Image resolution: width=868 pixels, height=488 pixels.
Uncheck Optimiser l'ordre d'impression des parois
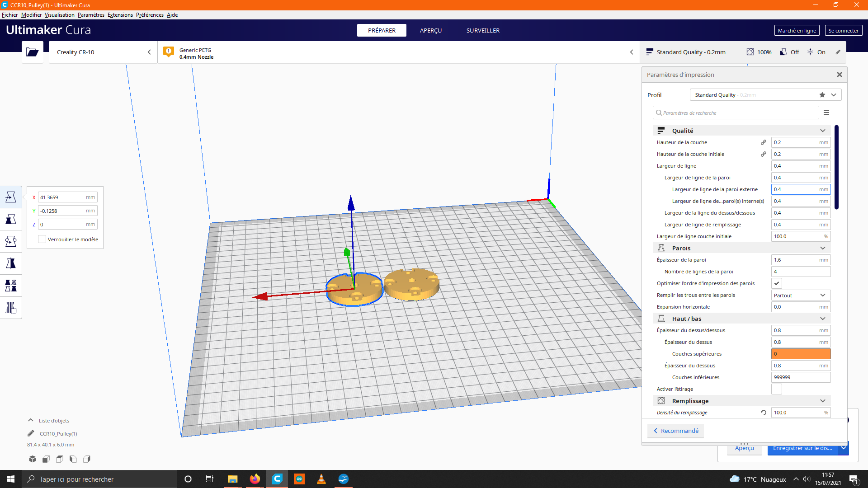tap(777, 283)
